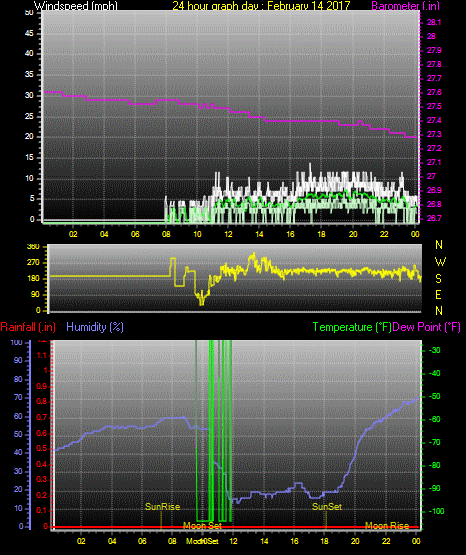Viewport: 466px width, 555px height.
Task: Click the W compass direction label
Action: click(x=440, y=262)
